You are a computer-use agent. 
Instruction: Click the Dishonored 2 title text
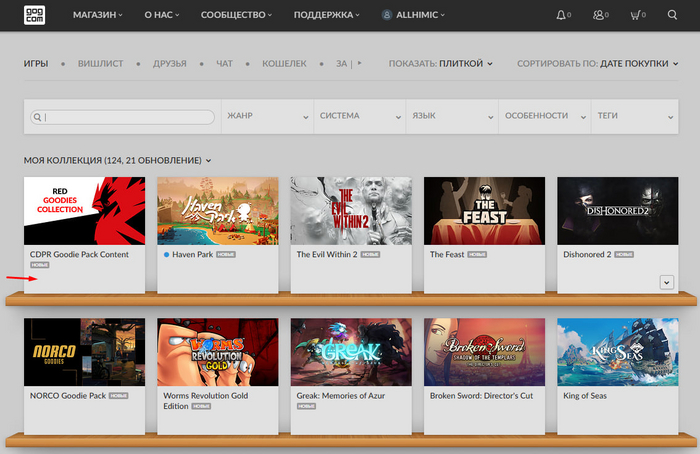(x=587, y=254)
